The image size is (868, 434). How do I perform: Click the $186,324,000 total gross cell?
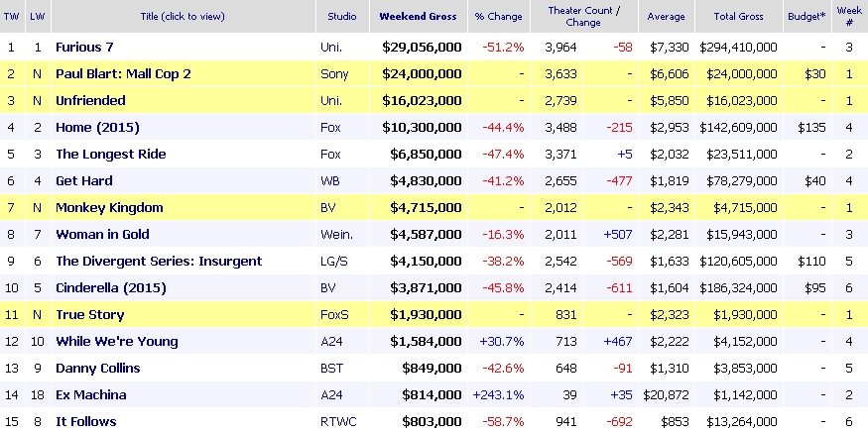tap(738, 288)
